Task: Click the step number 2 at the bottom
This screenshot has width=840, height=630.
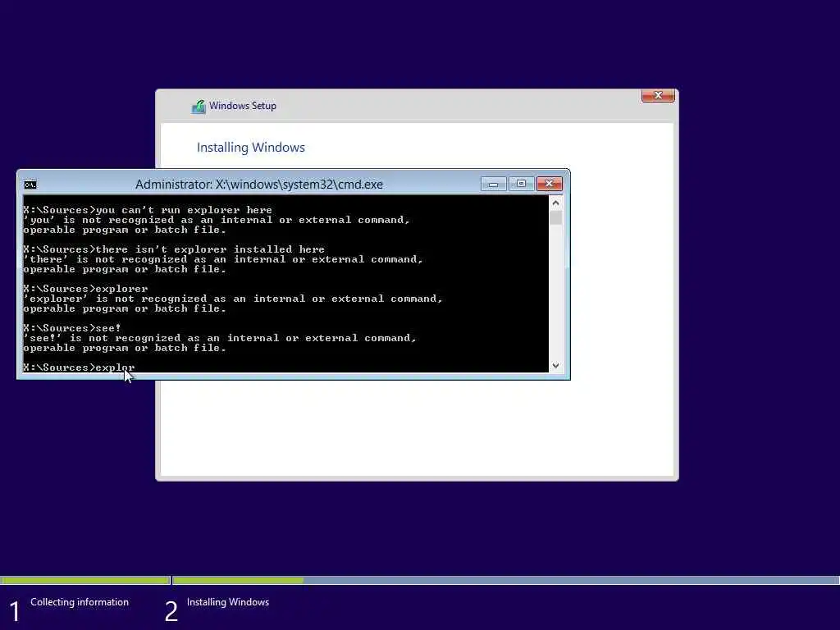Action: (x=171, y=611)
